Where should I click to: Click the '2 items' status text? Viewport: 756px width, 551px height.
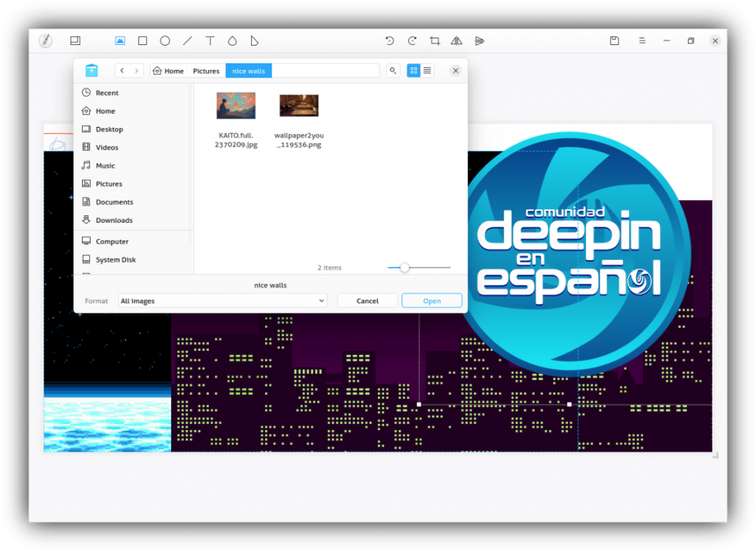tap(329, 268)
